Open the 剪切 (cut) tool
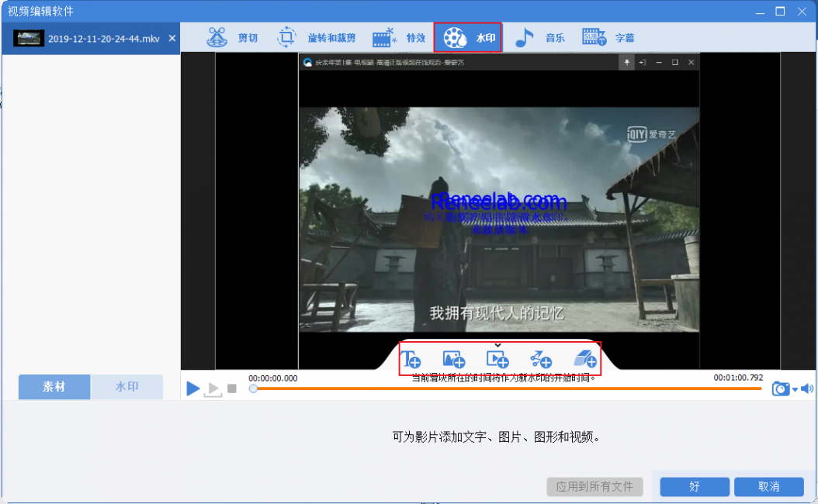Image resolution: width=818 pixels, height=504 pixels. click(232, 37)
